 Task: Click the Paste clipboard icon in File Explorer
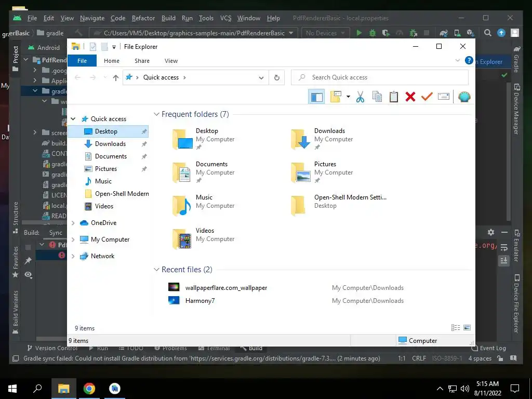coord(394,97)
